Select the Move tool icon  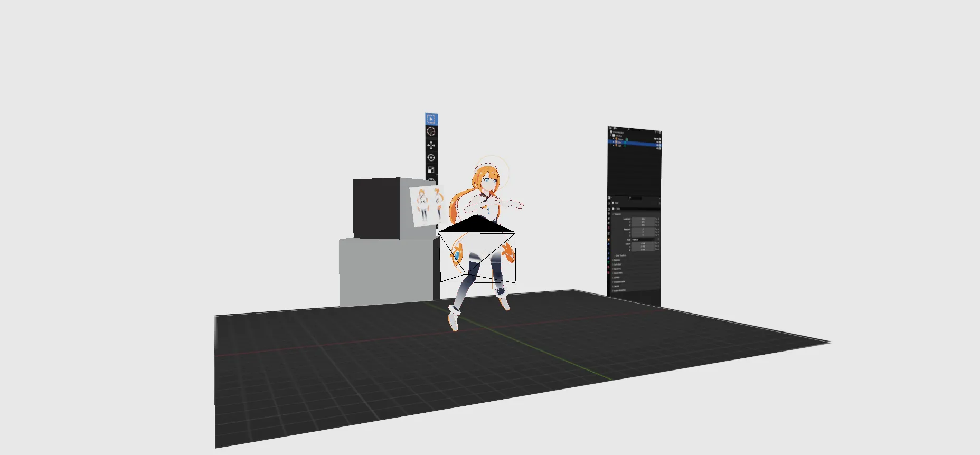[x=431, y=145]
